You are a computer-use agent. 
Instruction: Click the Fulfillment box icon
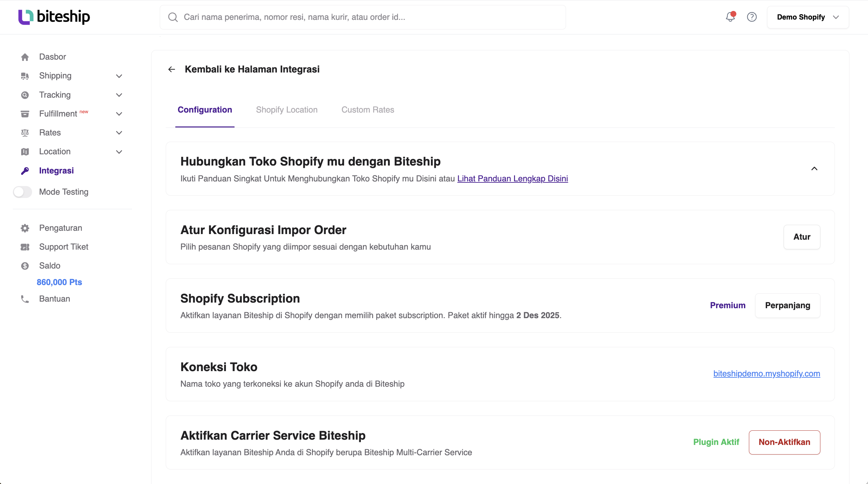pos(24,114)
